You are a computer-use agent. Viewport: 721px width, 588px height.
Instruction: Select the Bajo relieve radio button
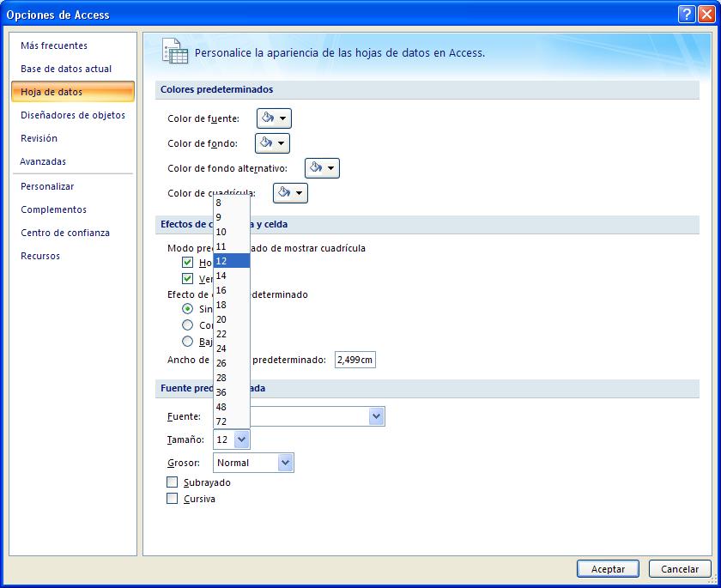click(x=187, y=341)
